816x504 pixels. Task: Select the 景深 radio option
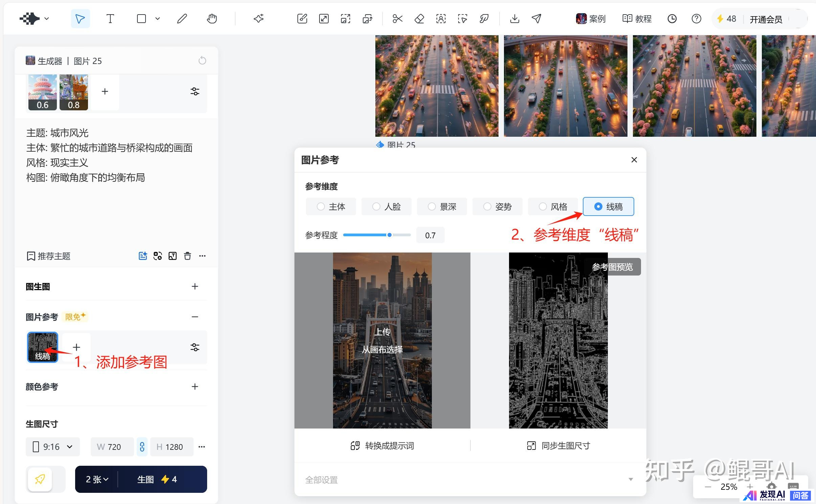coord(442,206)
